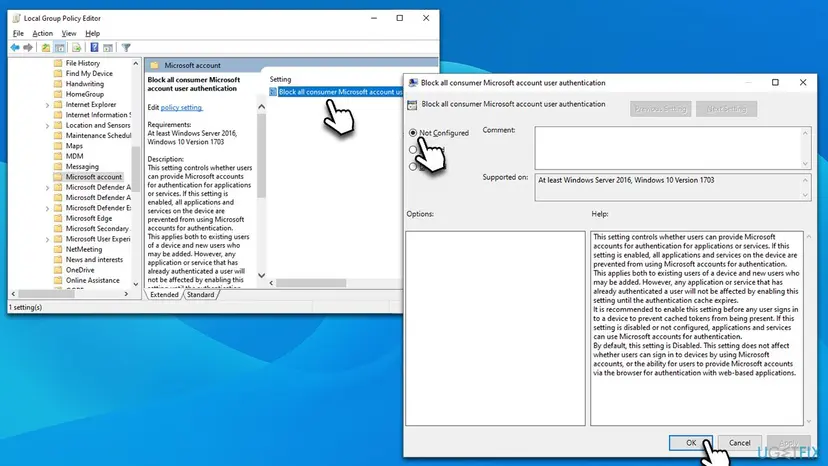Image resolution: width=828 pixels, height=466 pixels.
Task: Expand the Location and Sensors node
Action: pyautogui.click(x=47, y=126)
